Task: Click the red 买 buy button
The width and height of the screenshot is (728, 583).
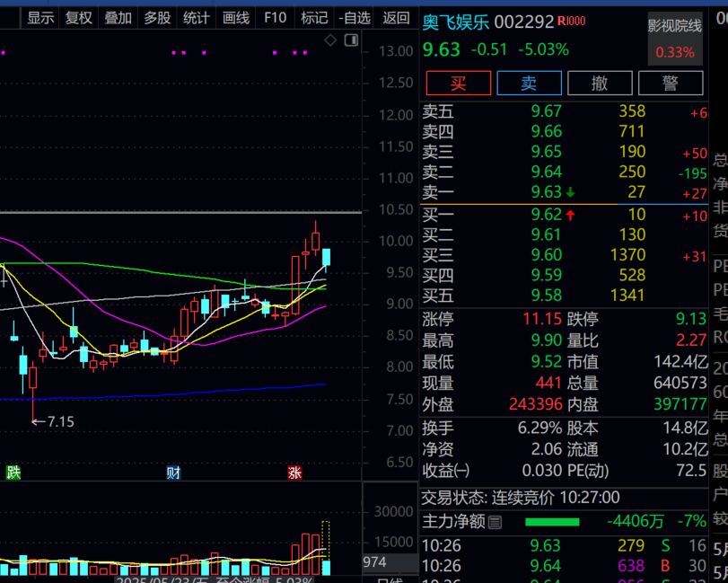Action: (458, 84)
